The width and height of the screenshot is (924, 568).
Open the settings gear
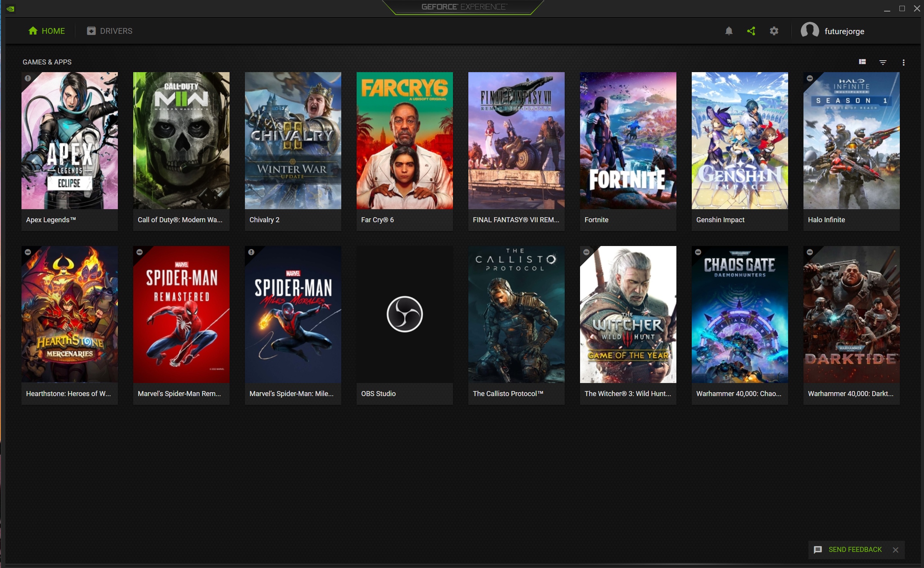tap(774, 31)
